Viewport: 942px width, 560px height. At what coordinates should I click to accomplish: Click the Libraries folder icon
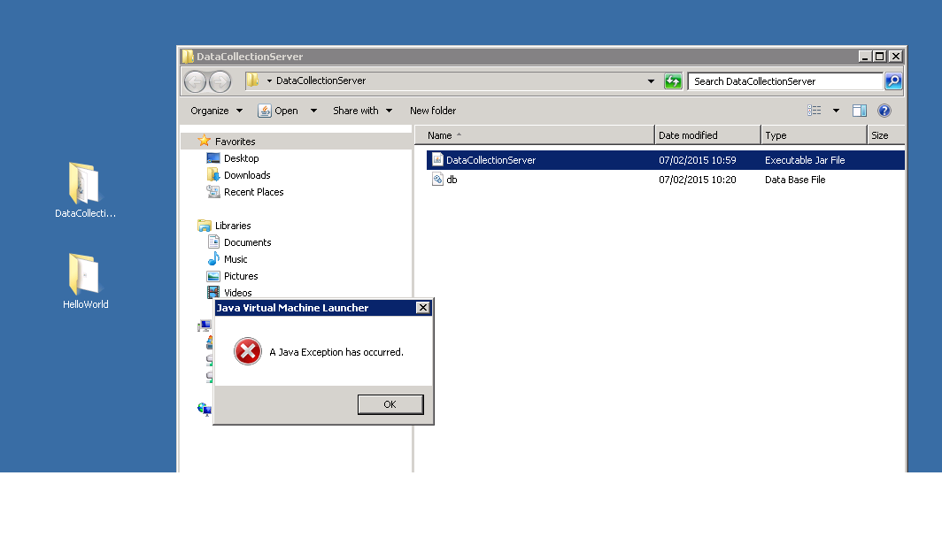click(x=205, y=225)
